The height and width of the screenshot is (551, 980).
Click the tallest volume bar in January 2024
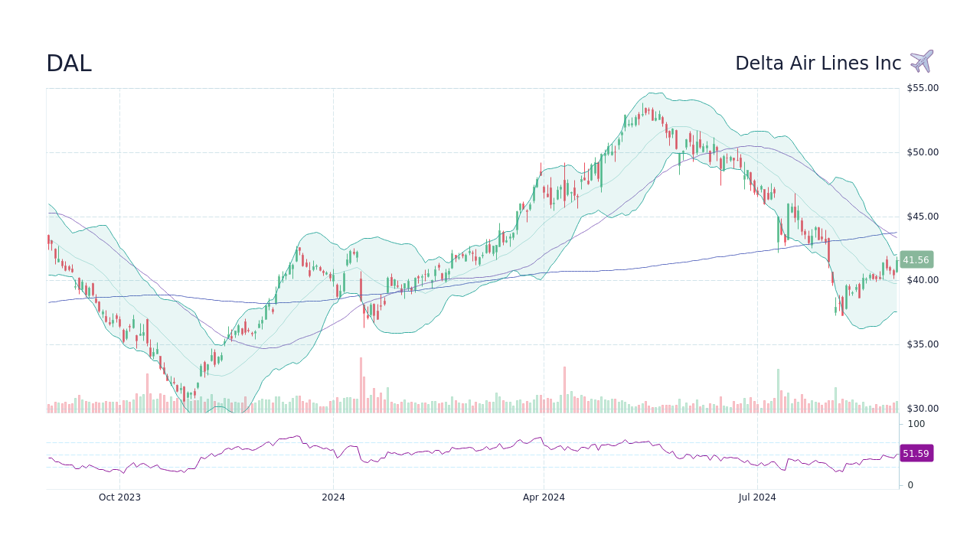click(x=361, y=385)
